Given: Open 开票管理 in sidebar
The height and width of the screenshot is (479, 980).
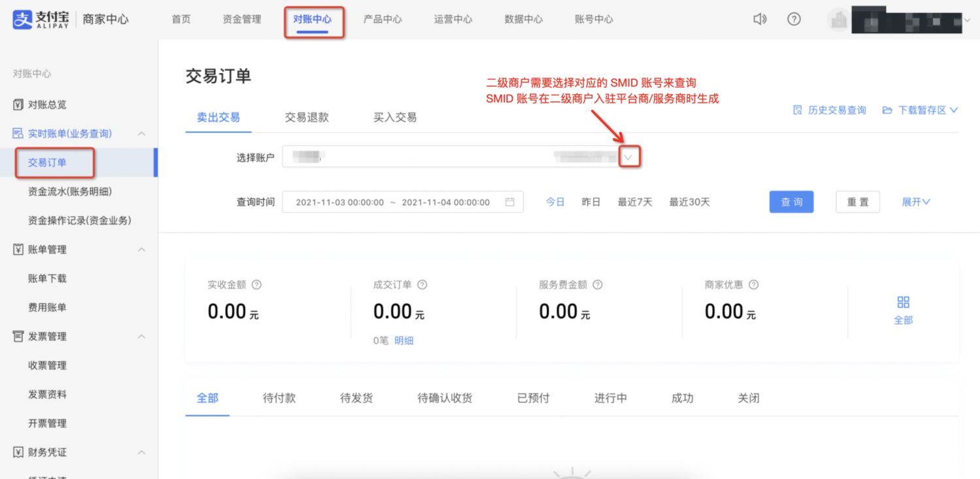Looking at the screenshot, I should click(x=47, y=423).
